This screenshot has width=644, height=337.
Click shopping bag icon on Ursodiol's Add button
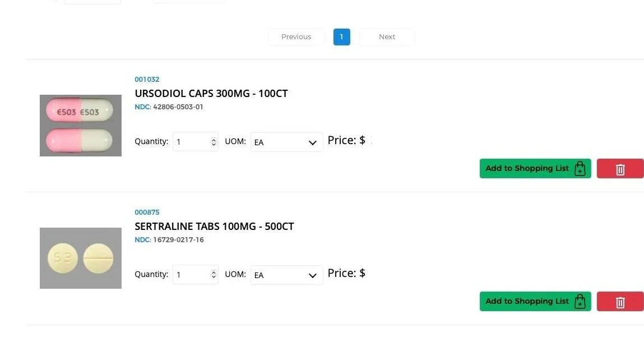tap(580, 168)
